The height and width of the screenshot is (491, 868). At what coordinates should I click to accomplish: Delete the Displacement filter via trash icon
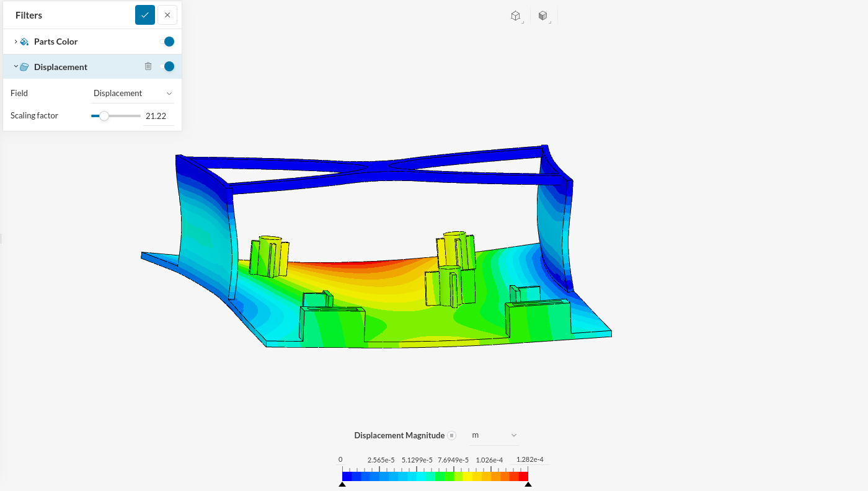coord(148,66)
